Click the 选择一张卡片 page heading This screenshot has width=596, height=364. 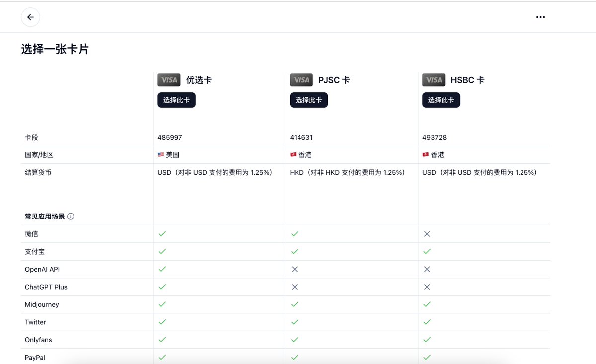(x=55, y=49)
